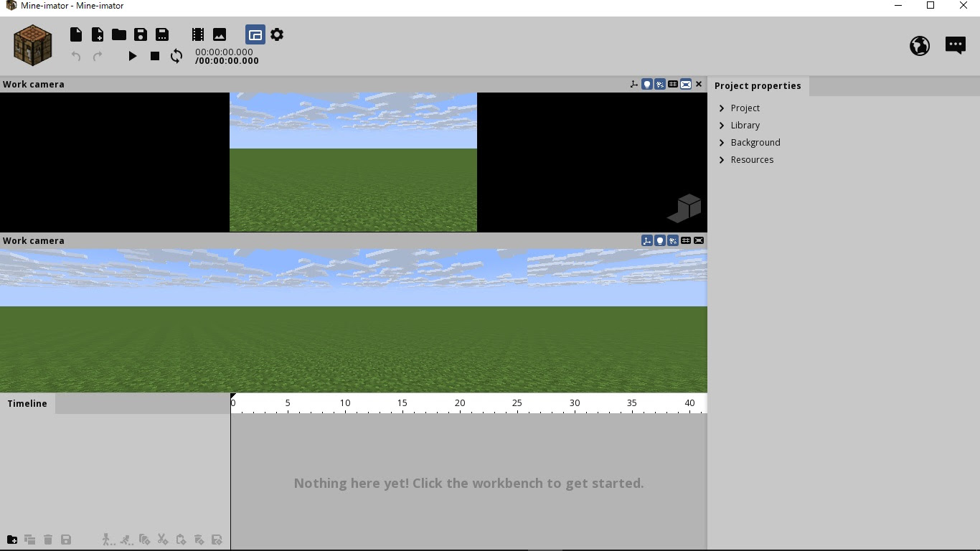Undo the last action
This screenshot has width=980, height=551.
coord(76,56)
